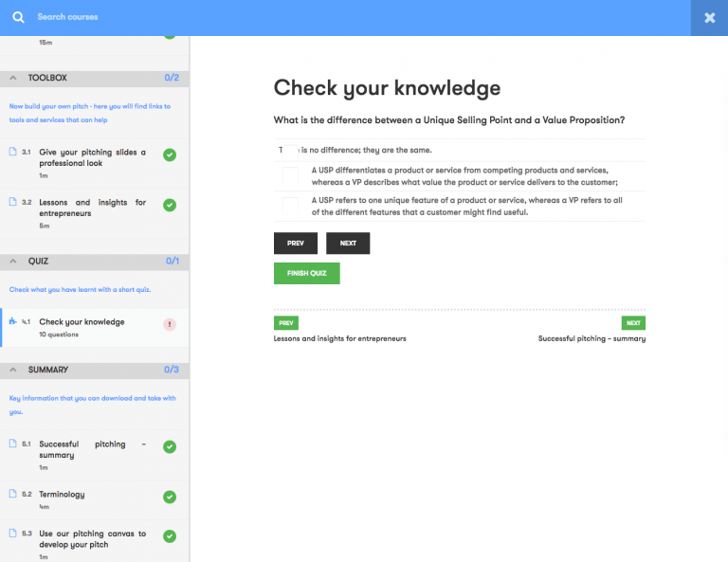Screen dimensions: 728x562
Task: Collapse the SUMMARY section chevron
Action: (13, 370)
